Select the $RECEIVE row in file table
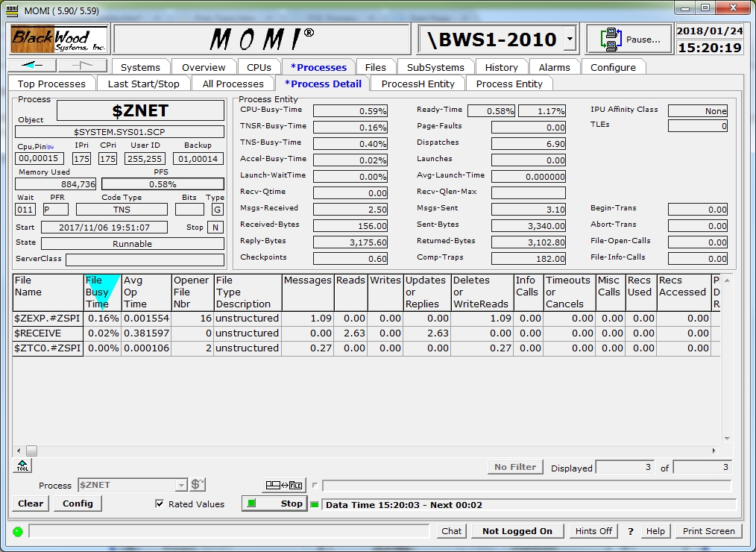 48,333
